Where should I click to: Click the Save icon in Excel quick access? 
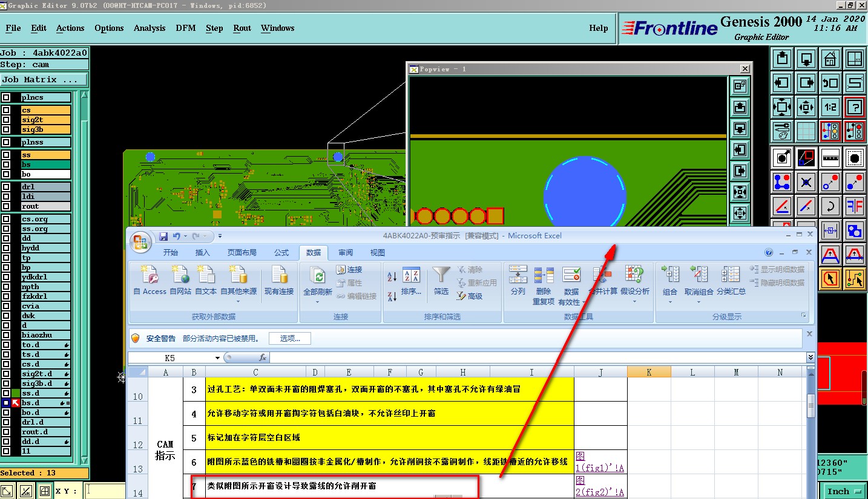(163, 236)
